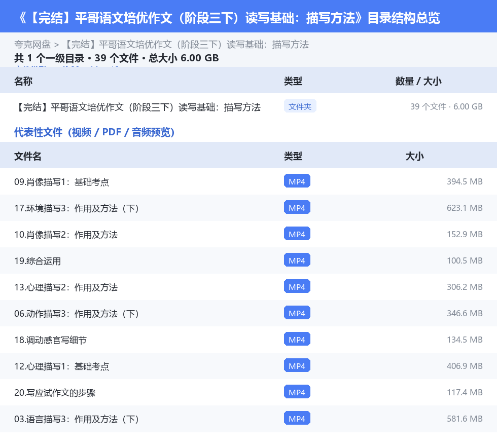Viewport: 497px width, 448px height.
Task: Click the 代表性文件 section heading
Action: click(x=94, y=132)
